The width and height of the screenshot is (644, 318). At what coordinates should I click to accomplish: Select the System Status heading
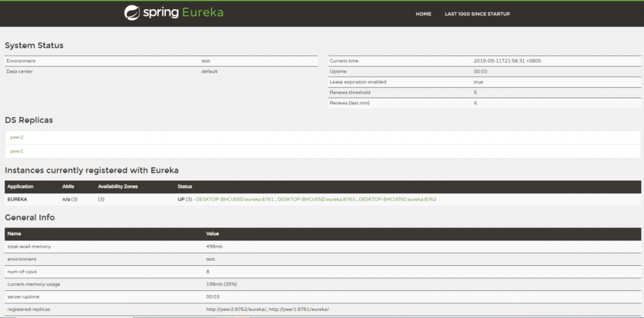click(x=34, y=46)
